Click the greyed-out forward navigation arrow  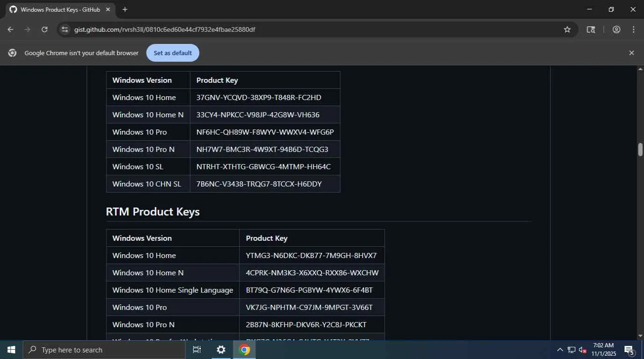pos(27,29)
